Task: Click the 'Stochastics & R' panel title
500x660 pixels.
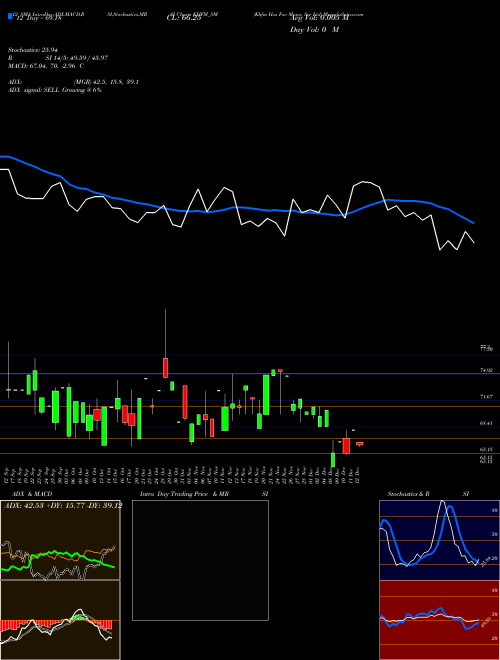Action: pos(408,494)
